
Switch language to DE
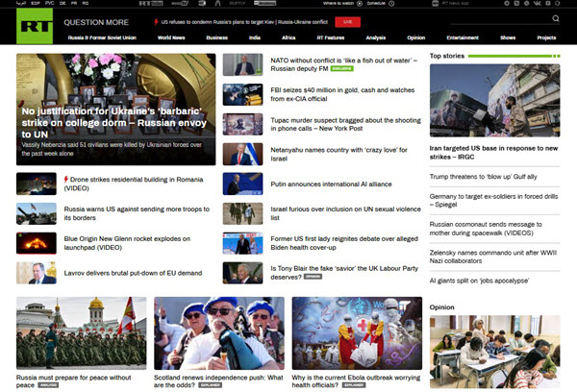(x=63, y=3)
